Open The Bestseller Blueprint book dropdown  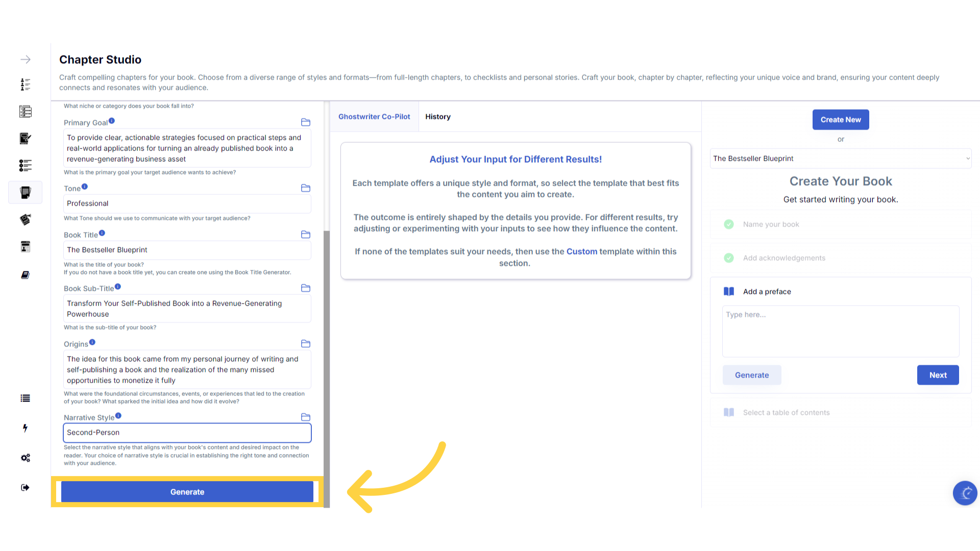click(841, 159)
